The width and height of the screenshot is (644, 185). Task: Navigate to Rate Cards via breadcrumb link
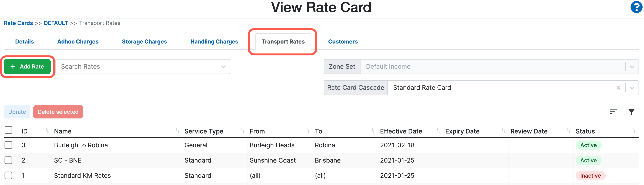click(x=18, y=23)
